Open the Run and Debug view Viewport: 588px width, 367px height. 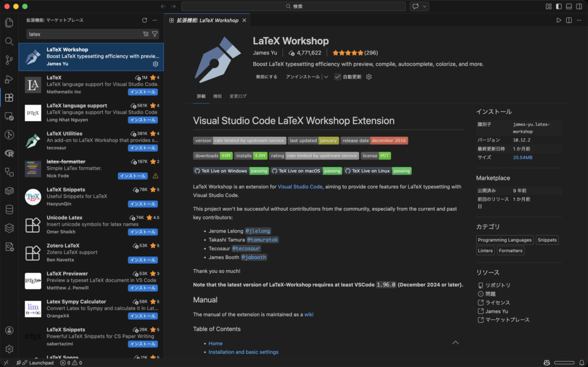tap(9, 79)
